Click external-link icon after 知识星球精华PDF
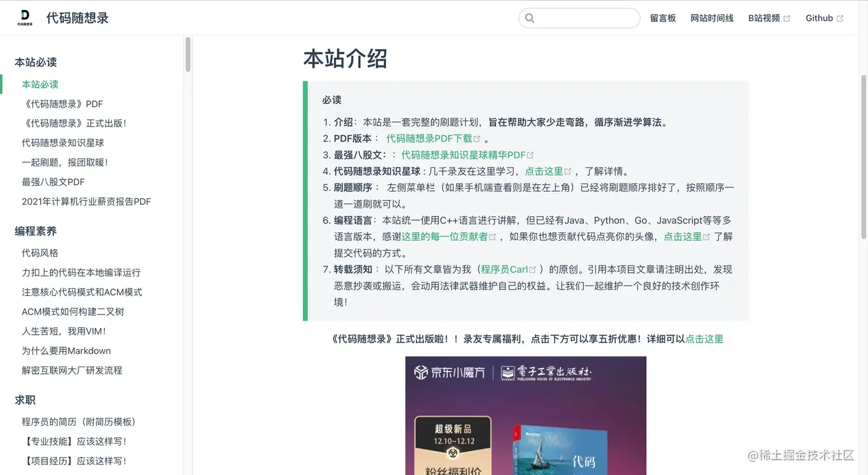This screenshot has height=475, width=868. click(x=530, y=155)
